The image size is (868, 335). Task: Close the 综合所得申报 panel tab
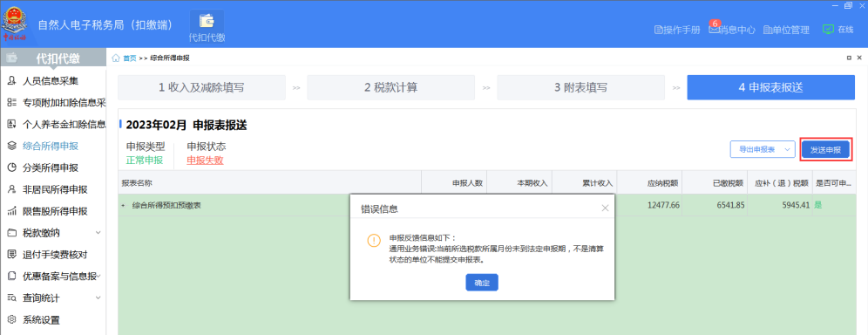(859, 58)
